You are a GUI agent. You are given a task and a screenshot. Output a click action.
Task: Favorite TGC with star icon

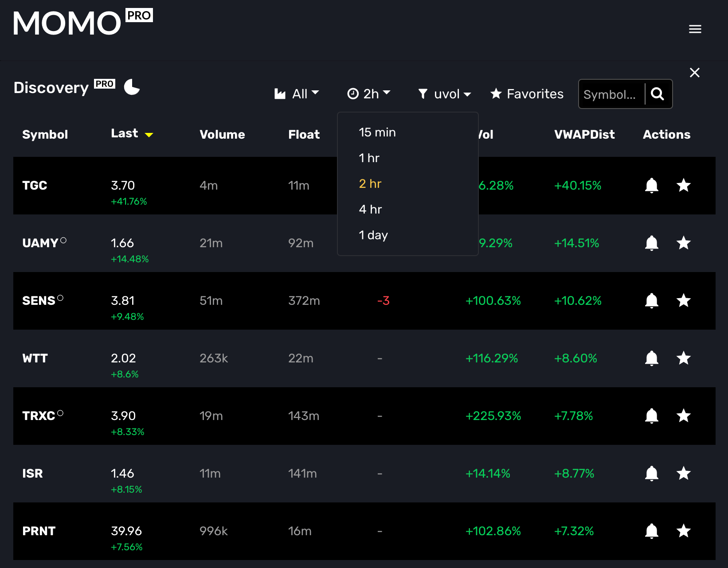coord(684,185)
